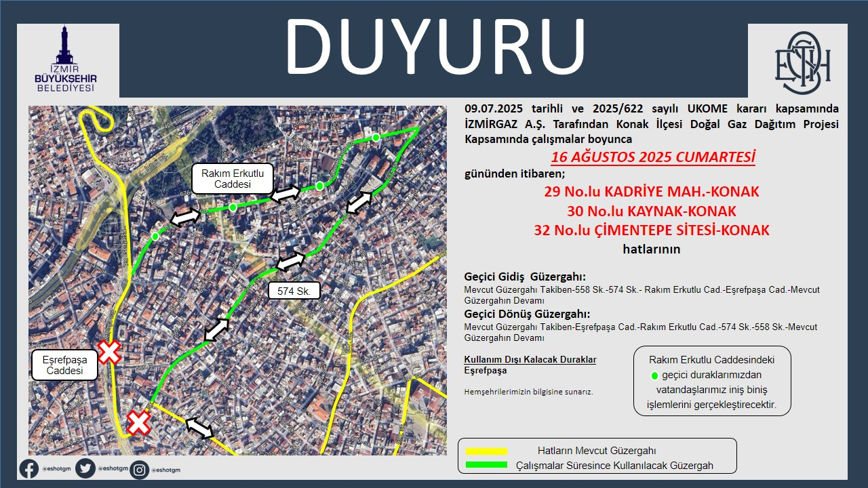Select the 574 Sk. street label
This screenshot has width=868, height=488.
(x=294, y=291)
